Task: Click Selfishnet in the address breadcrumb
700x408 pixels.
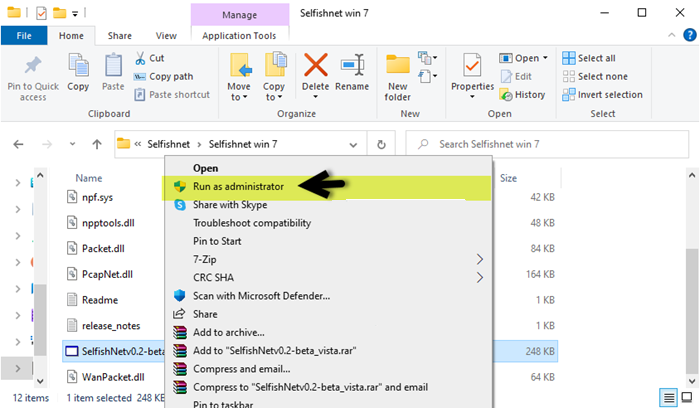Action: pos(168,144)
